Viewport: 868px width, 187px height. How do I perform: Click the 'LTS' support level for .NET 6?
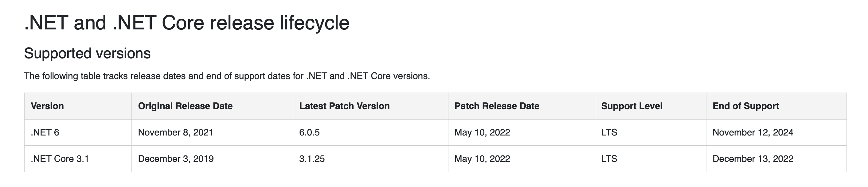(x=609, y=132)
